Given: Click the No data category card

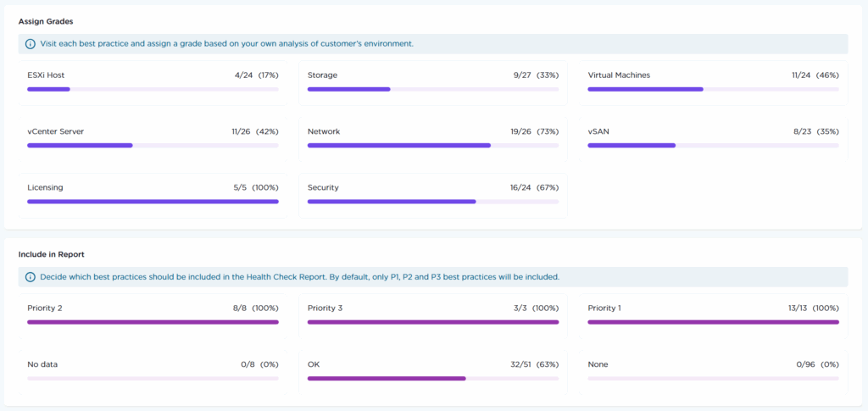Looking at the screenshot, I should click(153, 371).
